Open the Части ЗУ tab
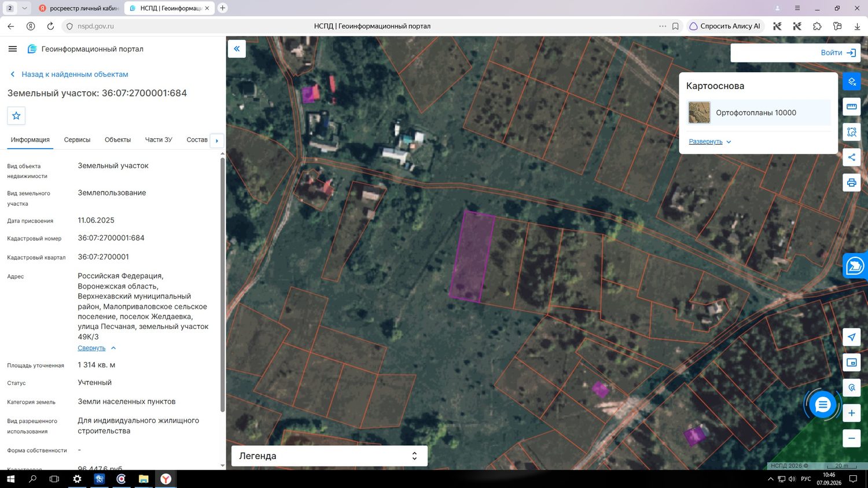This screenshot has width=868, height=488. pyautogui.click(x=159, y=140)
